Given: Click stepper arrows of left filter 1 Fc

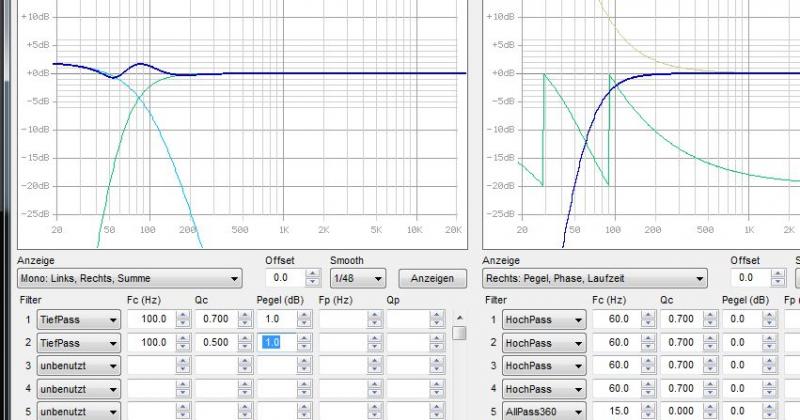Looking at the screenshot, I should point(182,320).
